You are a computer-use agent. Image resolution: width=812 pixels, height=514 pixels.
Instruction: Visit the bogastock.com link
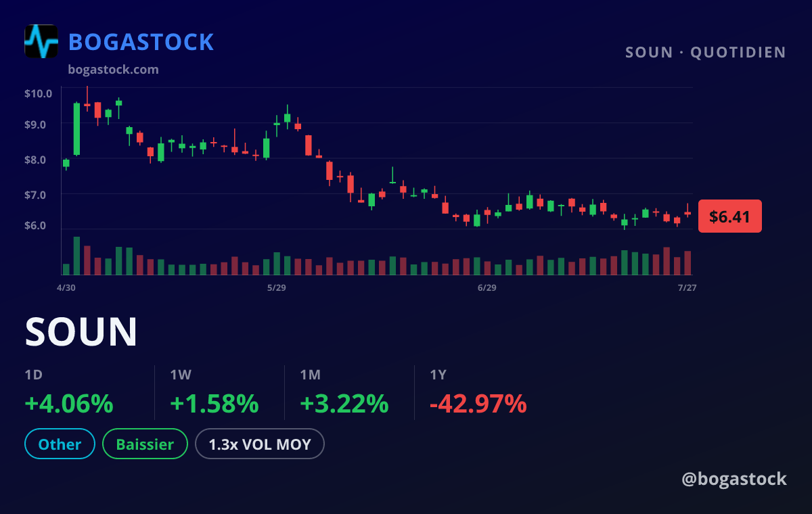point(114,70)
